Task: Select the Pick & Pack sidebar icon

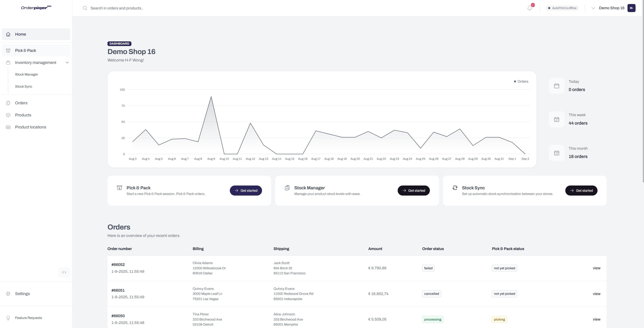Action: (8, 50)
